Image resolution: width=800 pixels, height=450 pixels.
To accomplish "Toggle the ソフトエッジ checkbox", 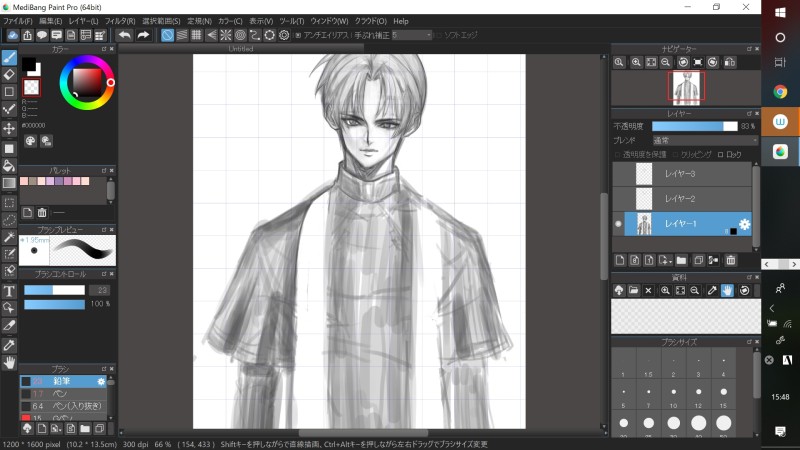I will click(x=438, y=35).
